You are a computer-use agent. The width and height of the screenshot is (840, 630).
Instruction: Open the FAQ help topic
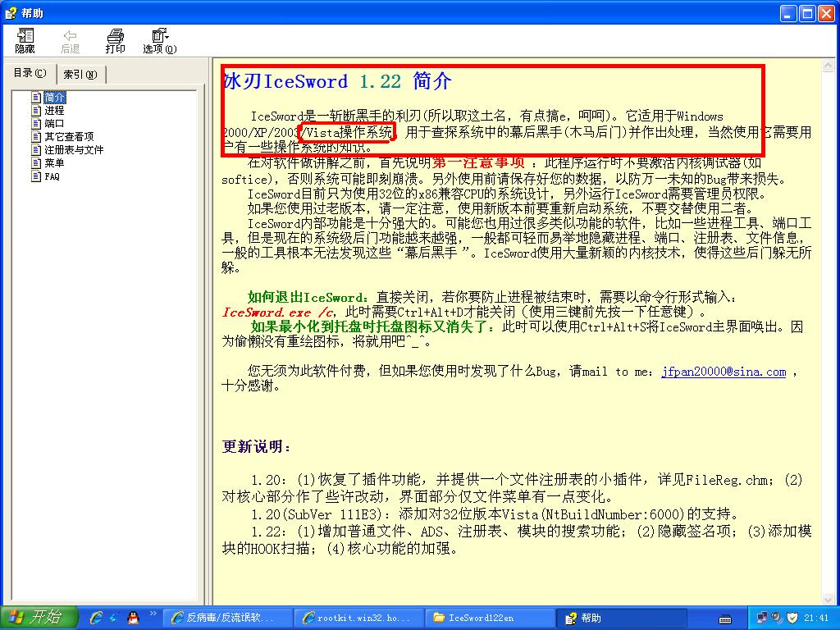pos(52,176)
